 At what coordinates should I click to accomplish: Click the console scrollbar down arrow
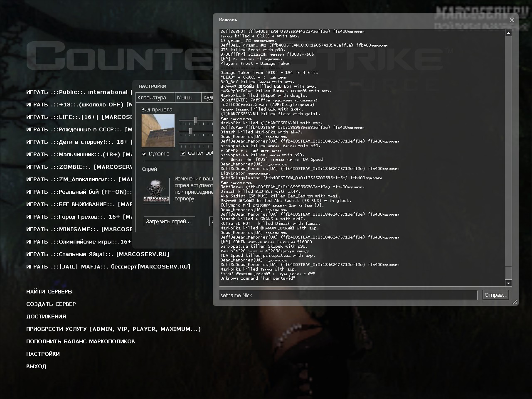(508, 283)
